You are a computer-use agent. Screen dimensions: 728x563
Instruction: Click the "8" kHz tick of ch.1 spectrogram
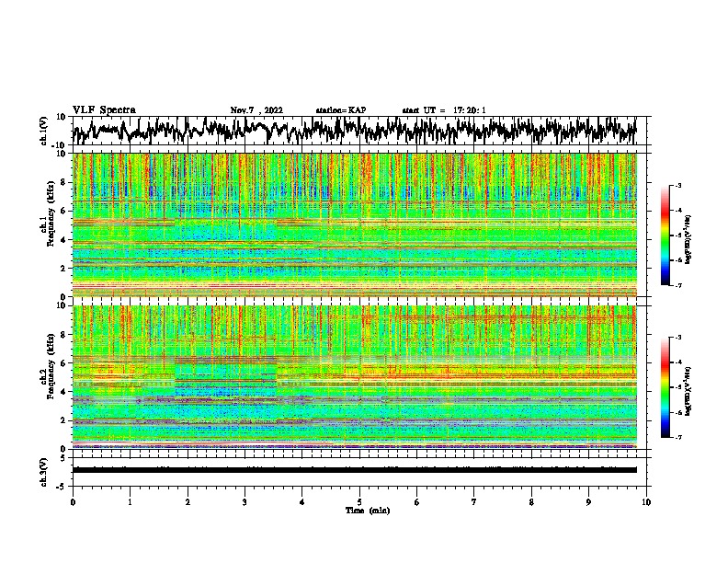point(65,182)
